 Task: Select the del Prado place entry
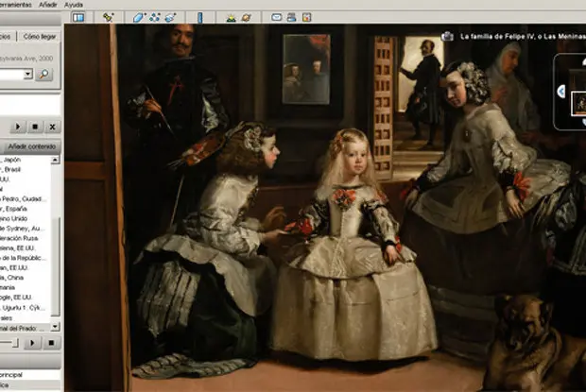[x=26, y=328]
